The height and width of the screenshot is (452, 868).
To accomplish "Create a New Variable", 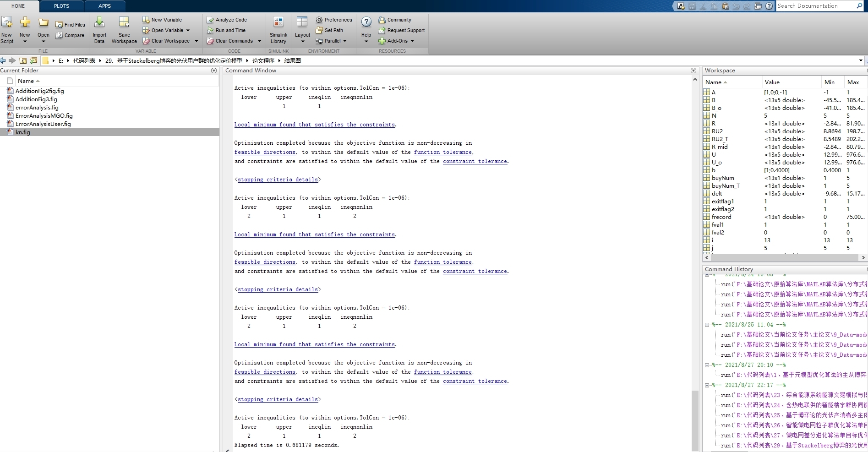I will point(162,20).
